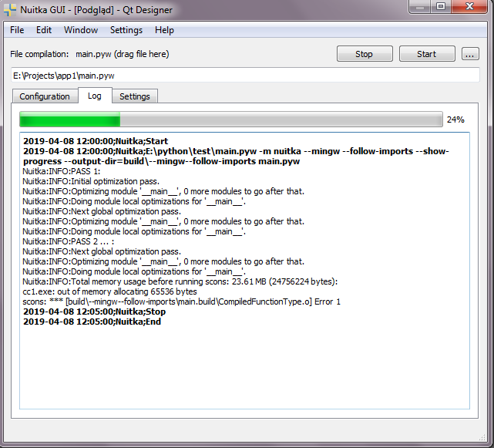Screen dimensions: 494x448
Task: Open the File menu
Action: [17, 30]
